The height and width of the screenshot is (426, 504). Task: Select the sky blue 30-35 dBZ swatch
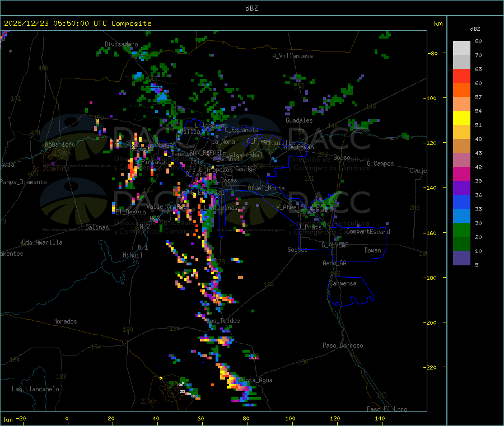coord(461,216)
